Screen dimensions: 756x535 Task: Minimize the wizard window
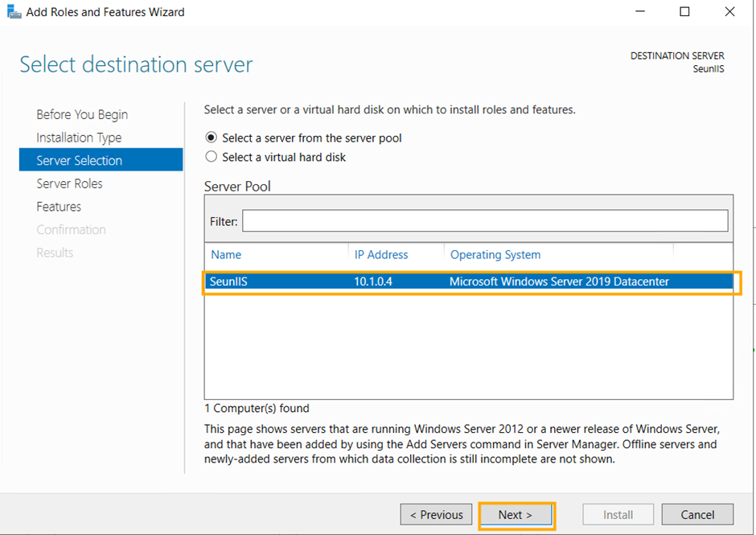tap(640, 12)
